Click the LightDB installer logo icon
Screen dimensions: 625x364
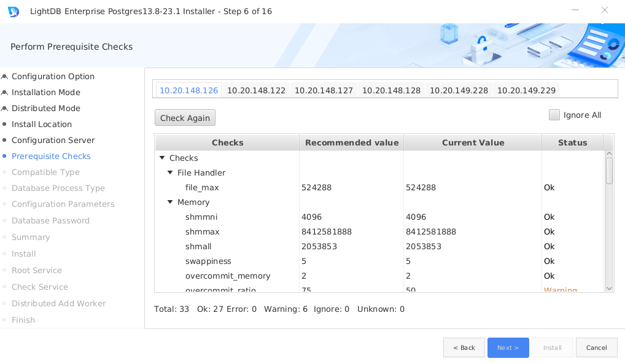(13, 12)
